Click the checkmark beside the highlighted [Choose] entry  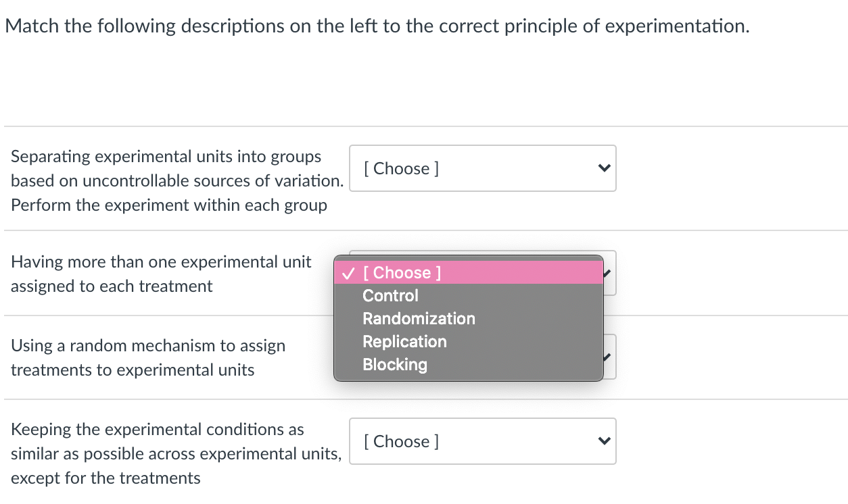(348, 273)
